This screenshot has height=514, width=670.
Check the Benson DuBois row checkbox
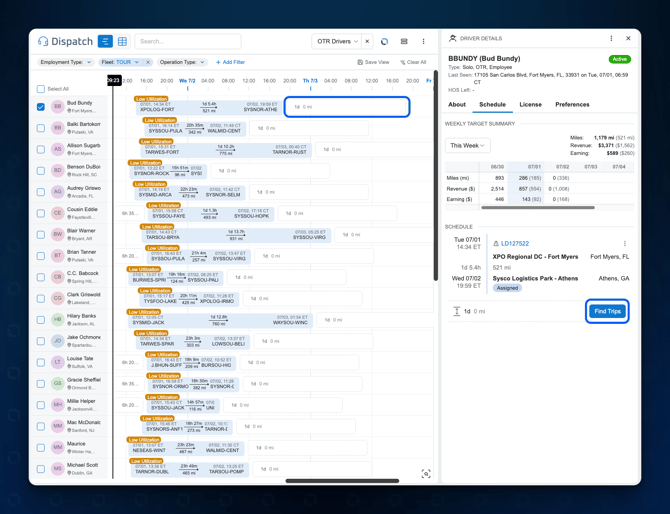(x=41, y=171)
